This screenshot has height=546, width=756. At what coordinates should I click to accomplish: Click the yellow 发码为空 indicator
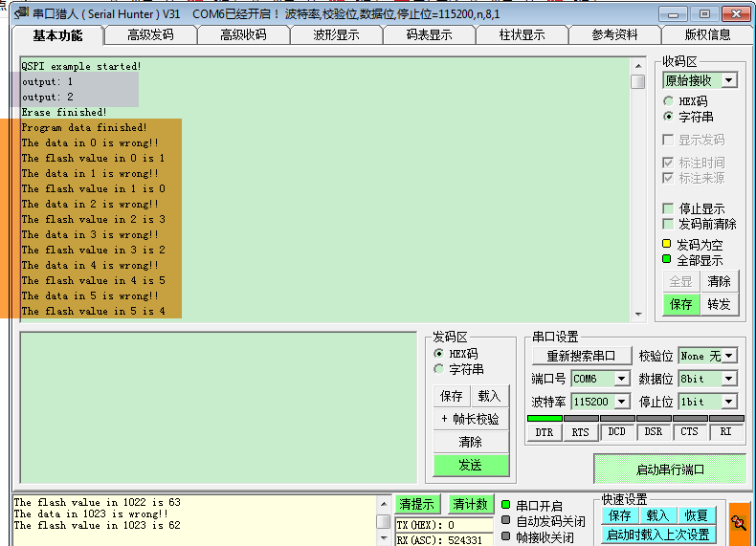click(x=667, y=244)
